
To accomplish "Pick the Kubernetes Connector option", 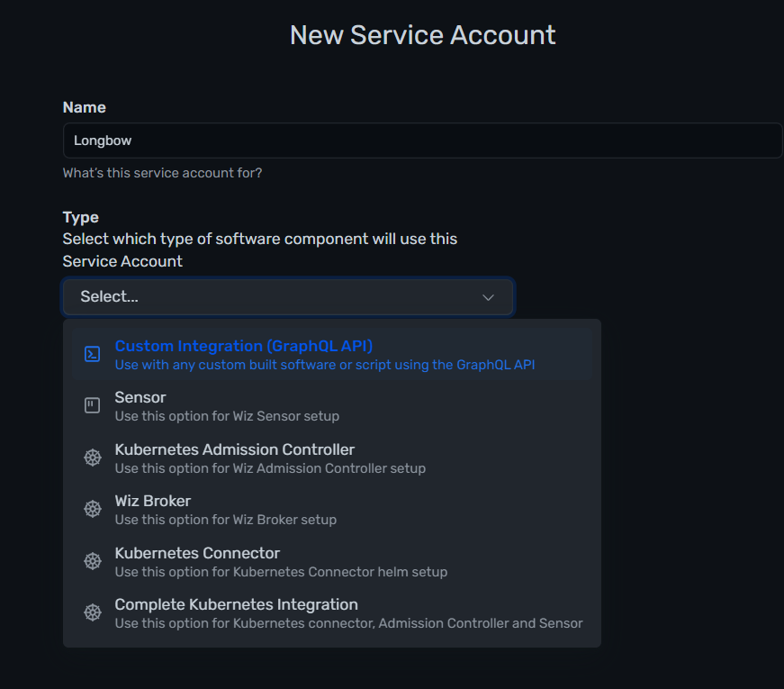I will pos(332,561).
